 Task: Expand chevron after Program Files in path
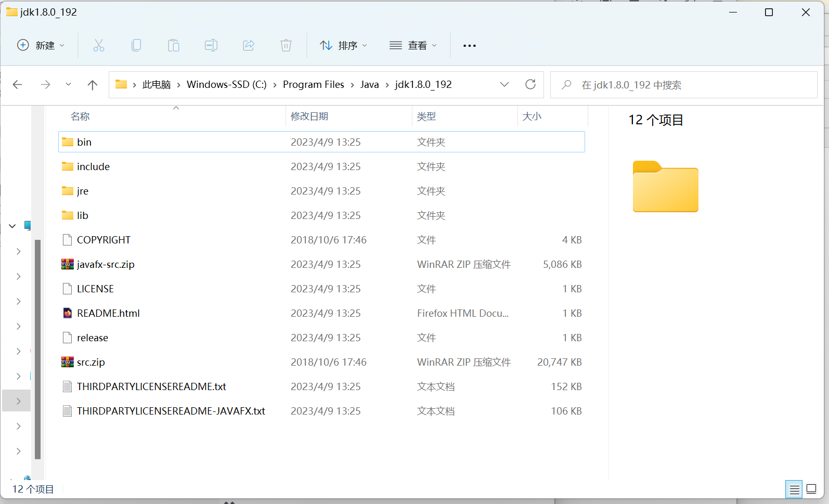click(x=352, y=85)
